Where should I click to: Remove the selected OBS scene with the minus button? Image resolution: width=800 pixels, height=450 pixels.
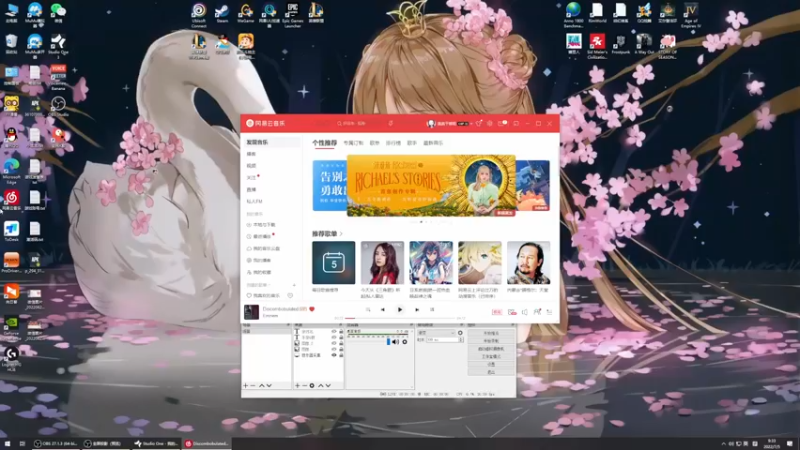tap(253, 386)
